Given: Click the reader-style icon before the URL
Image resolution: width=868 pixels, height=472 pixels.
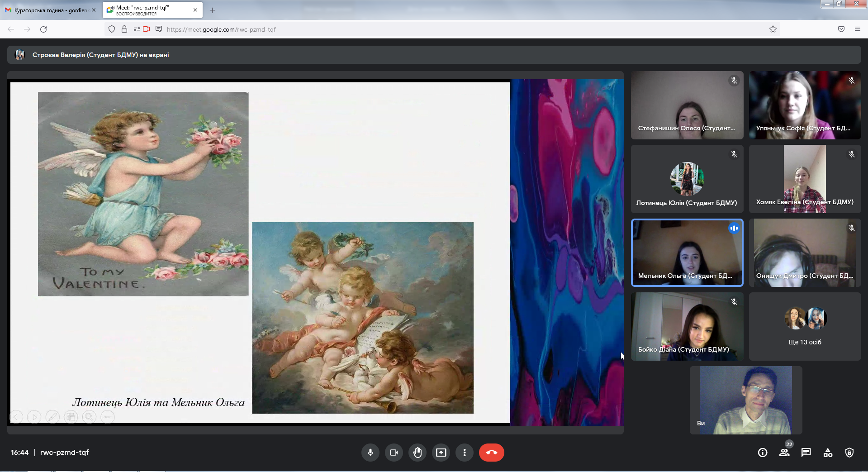Looking at the screenshot, I should (x=159, y=29).
